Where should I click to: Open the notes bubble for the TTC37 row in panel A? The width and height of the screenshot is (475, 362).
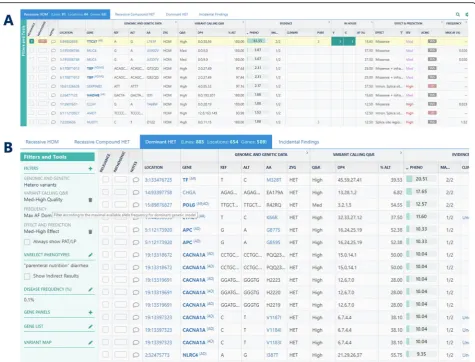[53, 41]
